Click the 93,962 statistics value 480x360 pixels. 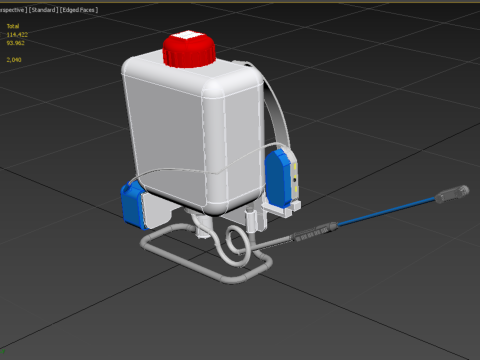[x=15, y=43]
